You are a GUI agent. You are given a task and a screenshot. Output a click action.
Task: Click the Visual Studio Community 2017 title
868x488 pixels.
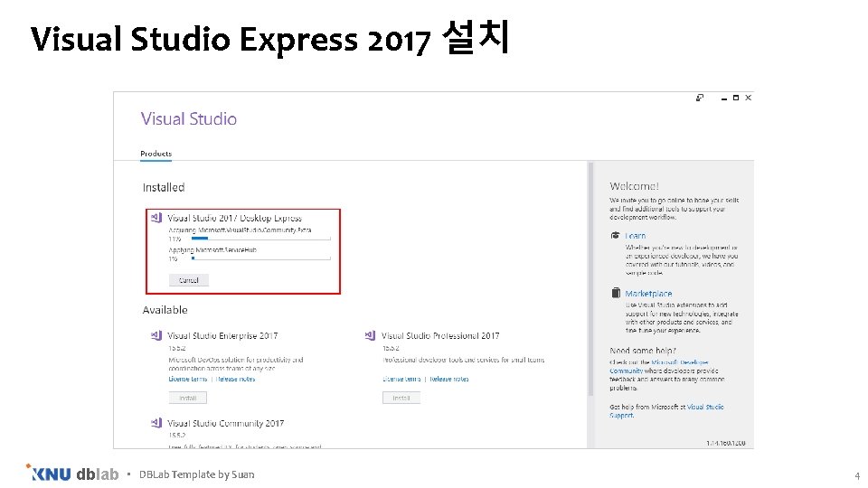225,423
